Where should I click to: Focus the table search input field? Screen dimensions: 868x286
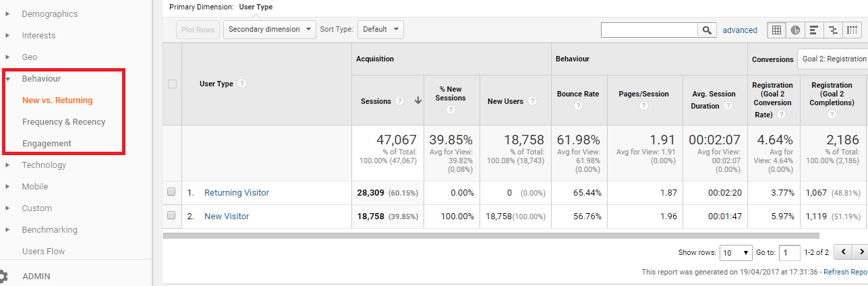(649, 30)
